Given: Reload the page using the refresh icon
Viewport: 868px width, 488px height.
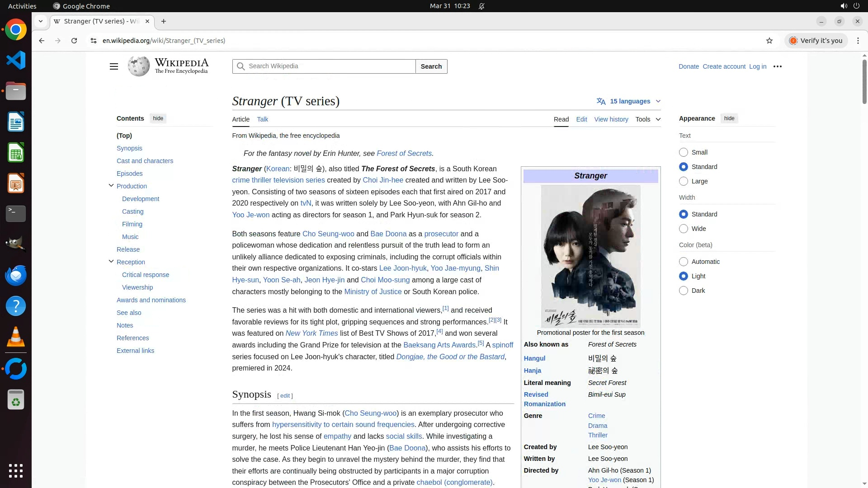Looking at the screenshot, I should 74,41.
